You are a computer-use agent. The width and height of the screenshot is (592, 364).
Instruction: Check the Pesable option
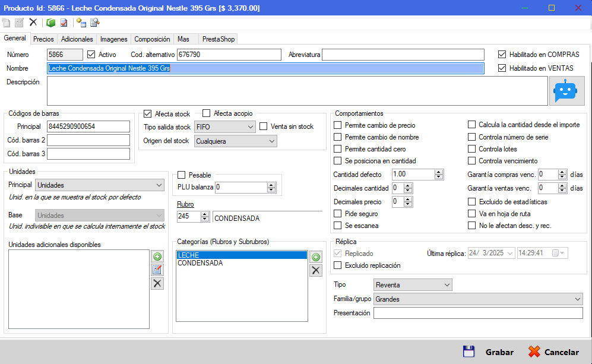[182, 175]
